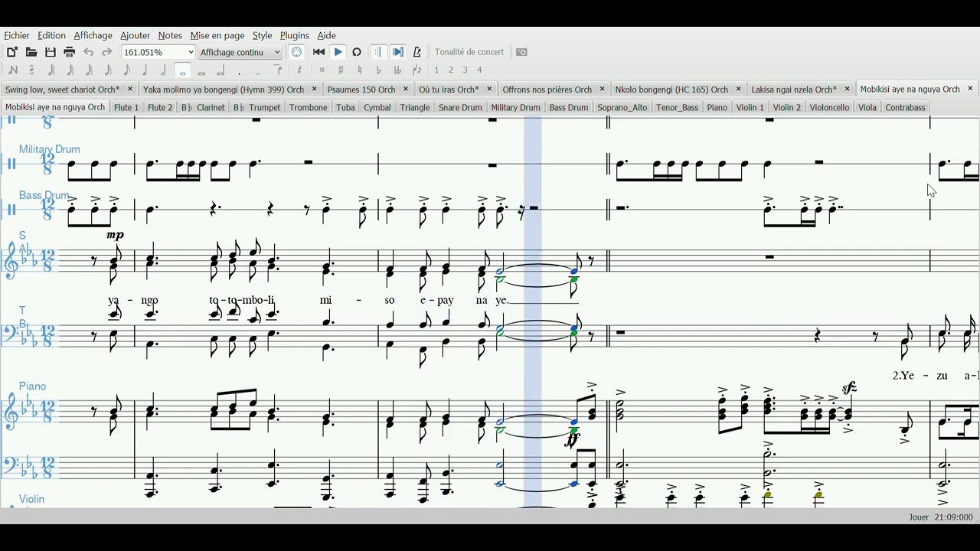The height and width of the screenshot is (551, 980).
Task: Apply sharp accidental
Action: pyautogui.click(x=341, y=70)
